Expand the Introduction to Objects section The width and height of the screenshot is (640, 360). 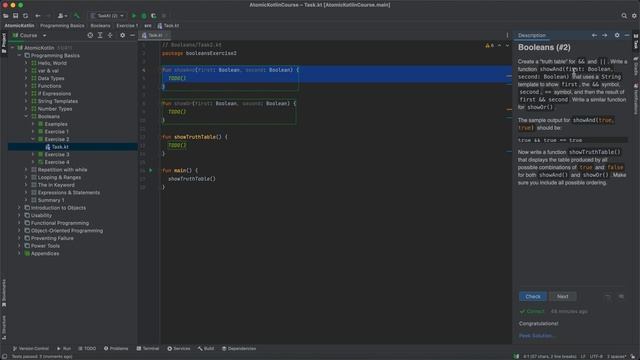pos(19,208)
